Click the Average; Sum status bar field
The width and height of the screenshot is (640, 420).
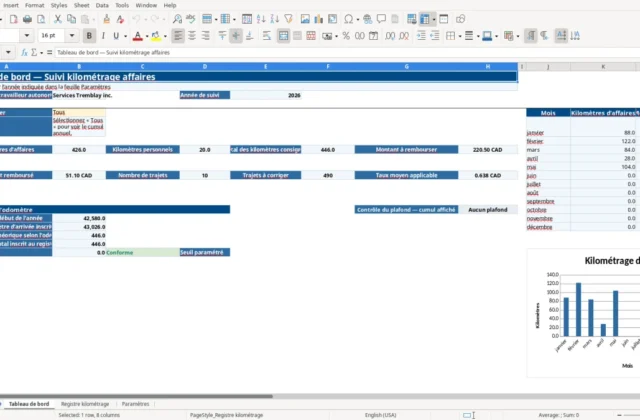tap(558, 415)
